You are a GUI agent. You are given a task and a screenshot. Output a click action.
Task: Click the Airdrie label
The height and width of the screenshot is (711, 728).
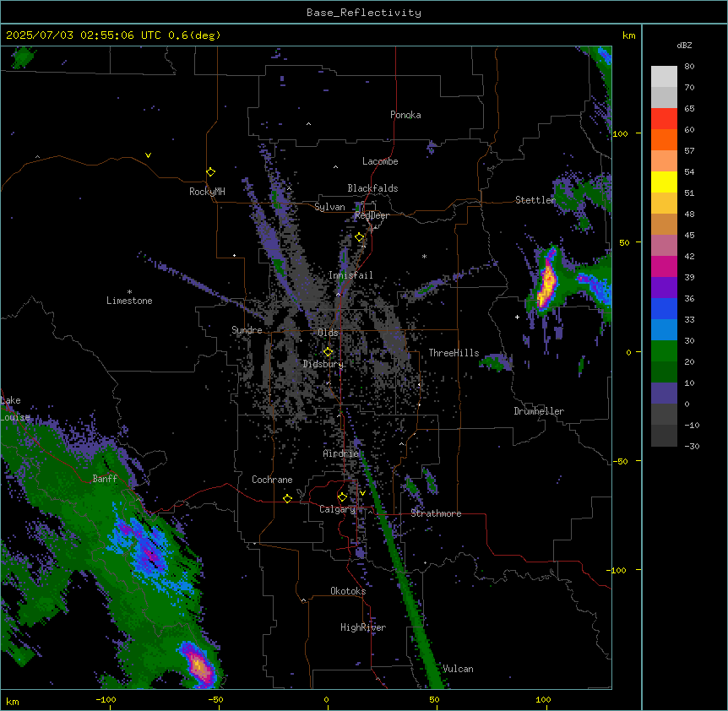(x=341, y=453)
